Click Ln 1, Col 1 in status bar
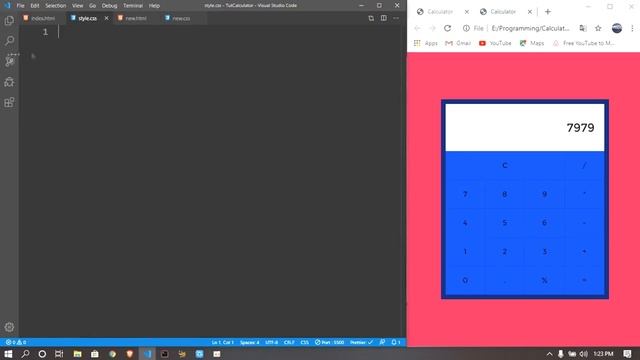 [x=223, y=342]
